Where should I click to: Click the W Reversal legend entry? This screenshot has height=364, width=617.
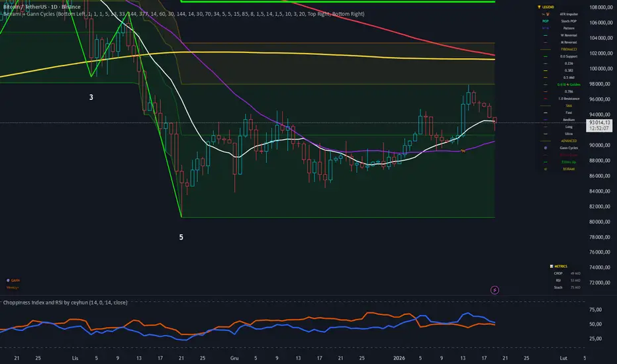pyautogui.click(x=569, y=36)
